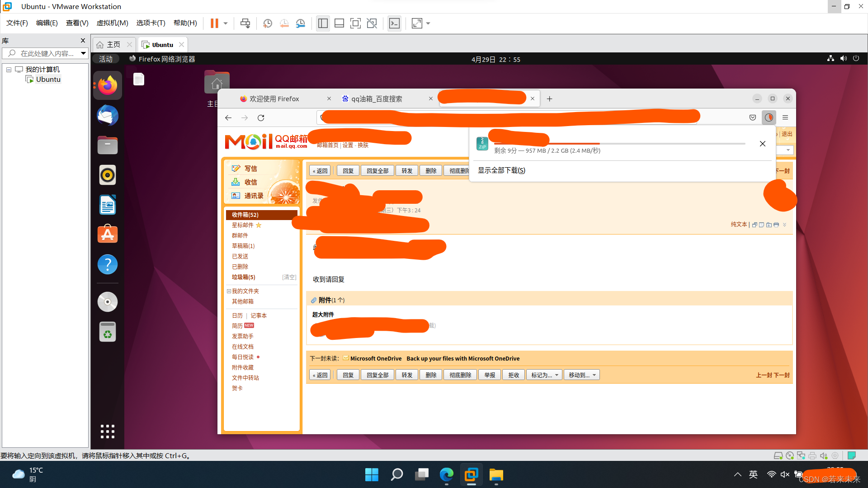Viewport: 868px width, 488px height.
Task: Toggle the console view icon
Action: [394, 23]
